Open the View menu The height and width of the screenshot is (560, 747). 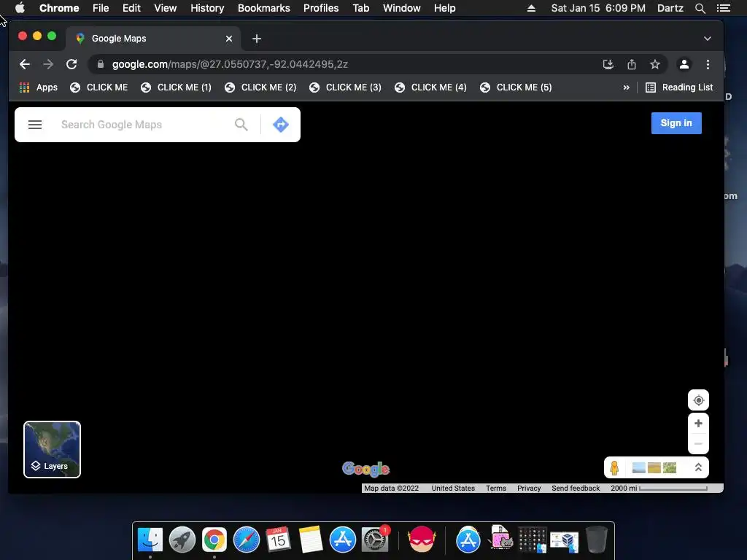(x=166, y=8)
